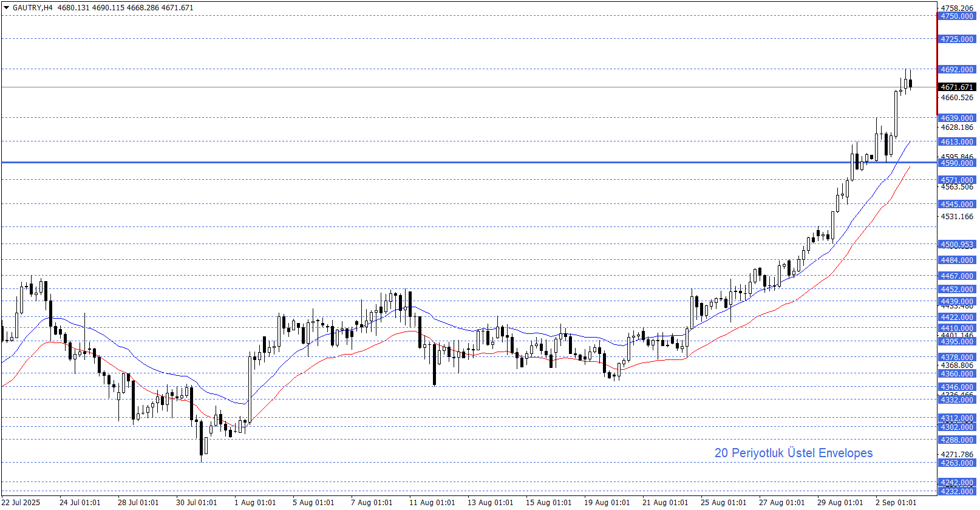This screenshot has width=980, height=510.
Task: Select the '20 Periyotluk Üstel Envelopes' chart label
Action: tap(793, 453)
